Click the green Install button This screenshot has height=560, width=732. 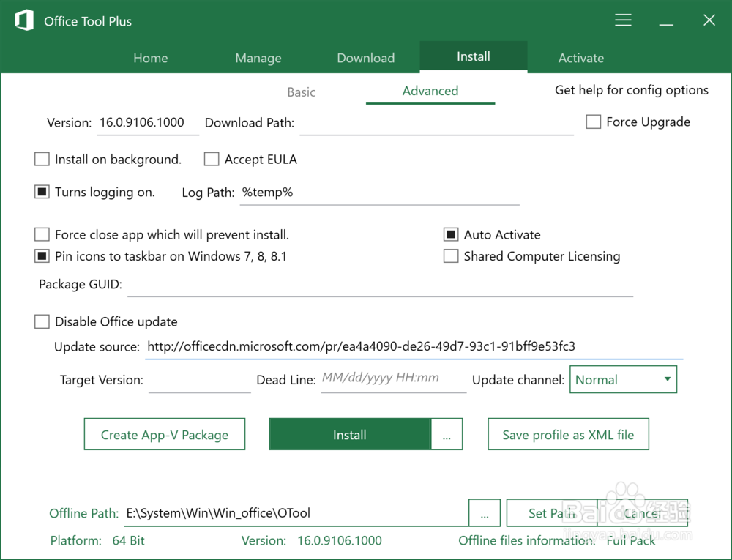point(350,435)
